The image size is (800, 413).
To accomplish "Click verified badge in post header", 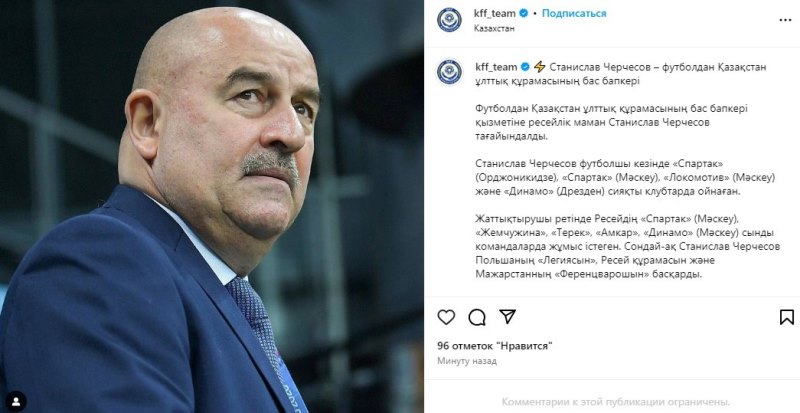I will [523, 13].
